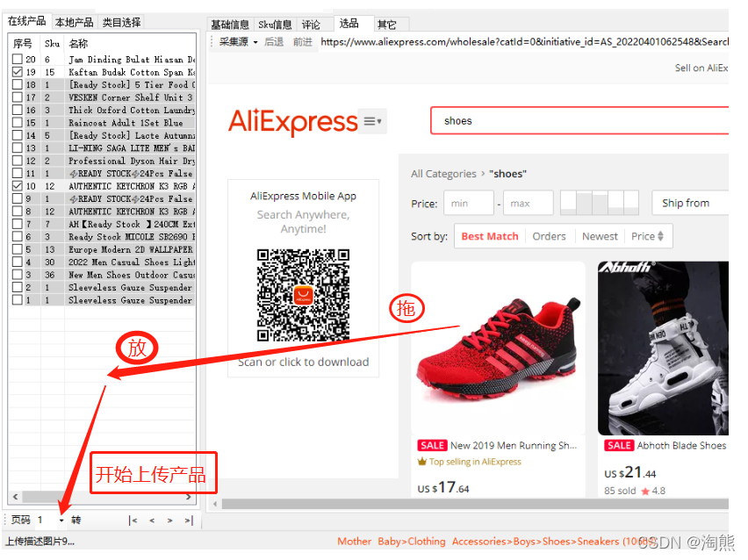
Task: Open Abhoth white sneaker thumbnail
Action: (663, 348)
